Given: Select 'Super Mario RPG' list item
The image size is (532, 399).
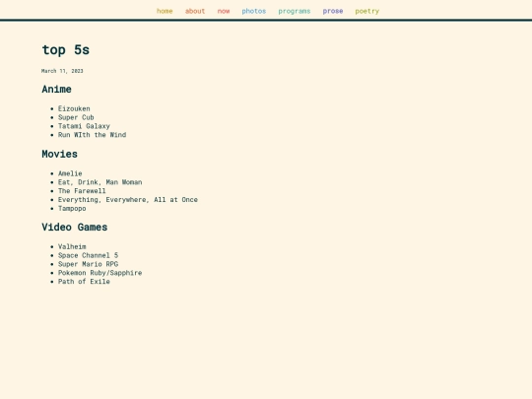Looking at the screenshot, I should tap(89, 264).
